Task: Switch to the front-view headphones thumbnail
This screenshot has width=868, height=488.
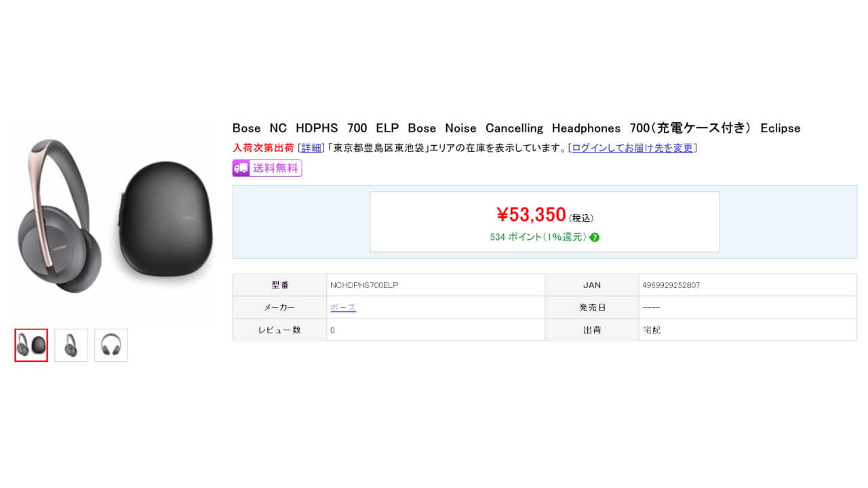Action: pyautogui.click(x=111, y=346)
